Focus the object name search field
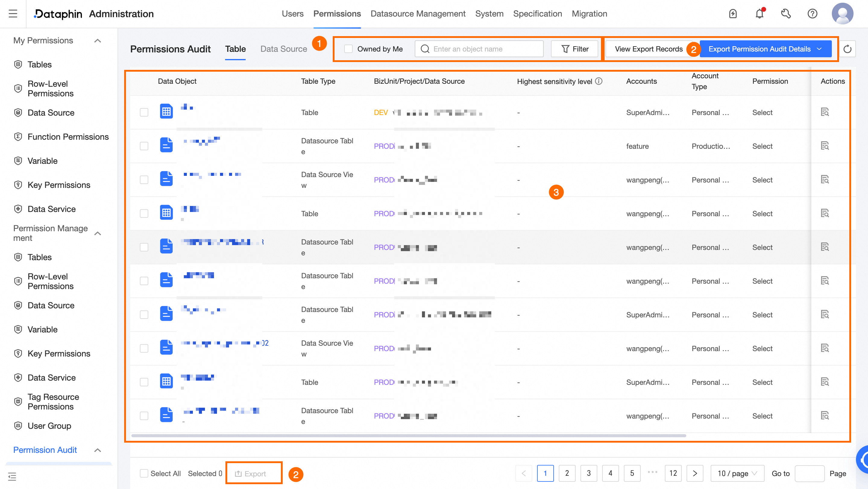Image resolution: width=868 pixels, height=489 pixels. pos(479,49)
